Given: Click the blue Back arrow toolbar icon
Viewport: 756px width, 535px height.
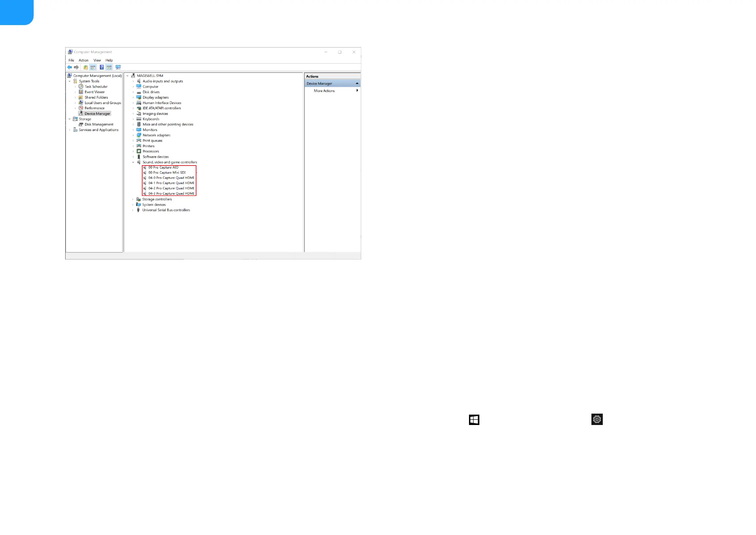Looking at the screenshot, I should 70,67.
